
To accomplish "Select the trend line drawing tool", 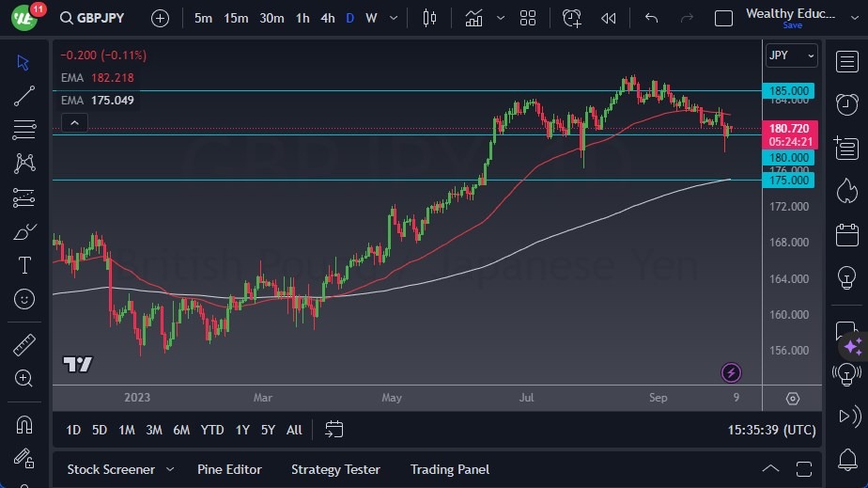I will [24, 96].
